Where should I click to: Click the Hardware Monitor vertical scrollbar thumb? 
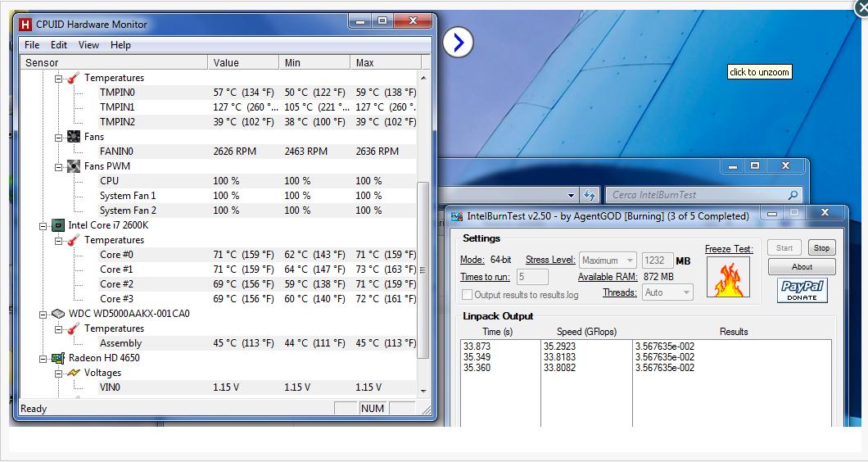[x=423, y=269]
